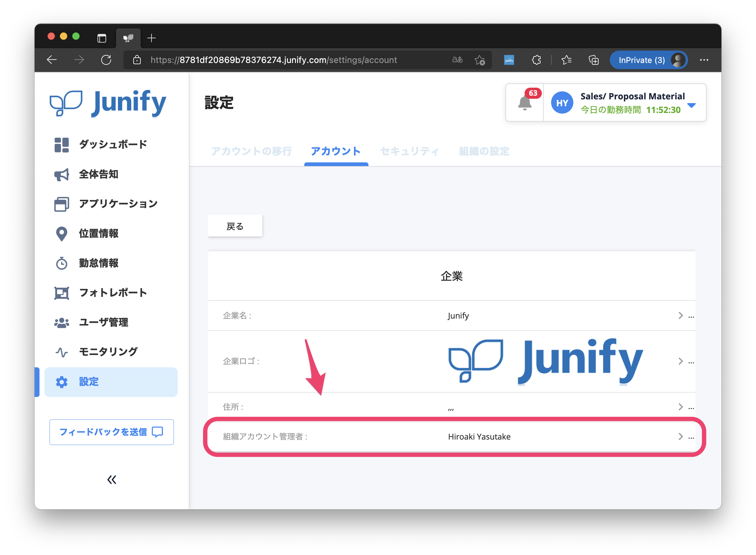Expand the user profile dropdown arrow

coord(692,106)
